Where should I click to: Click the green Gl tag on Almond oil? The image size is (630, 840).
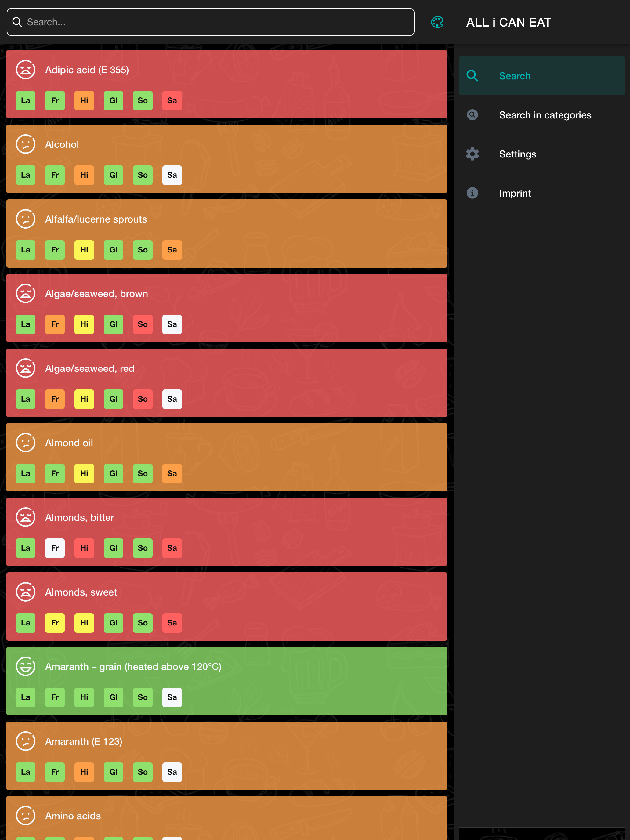coord(114,473)
